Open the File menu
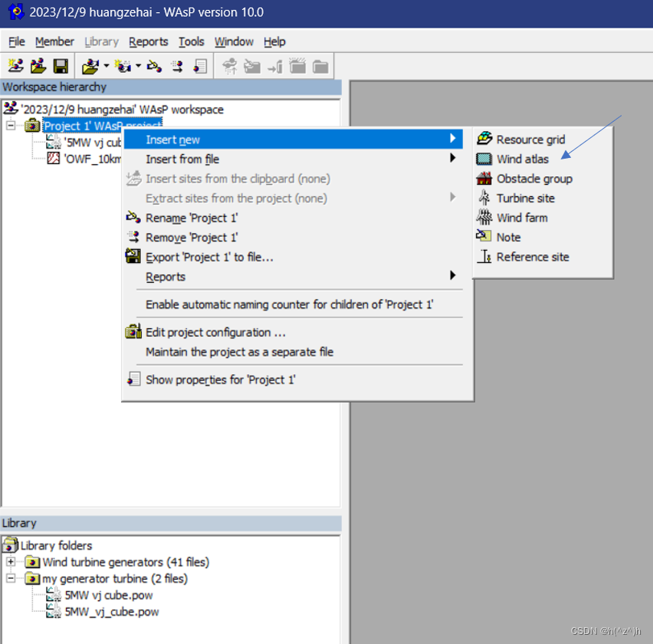 tap(17, 41)
